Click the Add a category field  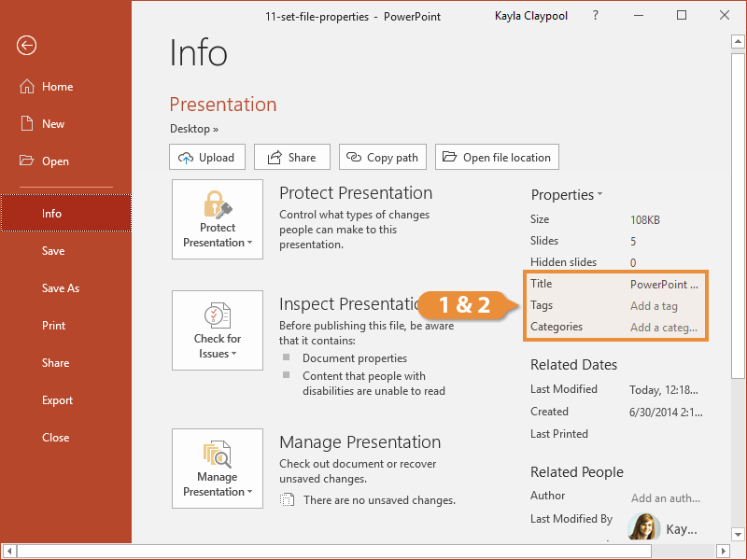pos(663,328)
